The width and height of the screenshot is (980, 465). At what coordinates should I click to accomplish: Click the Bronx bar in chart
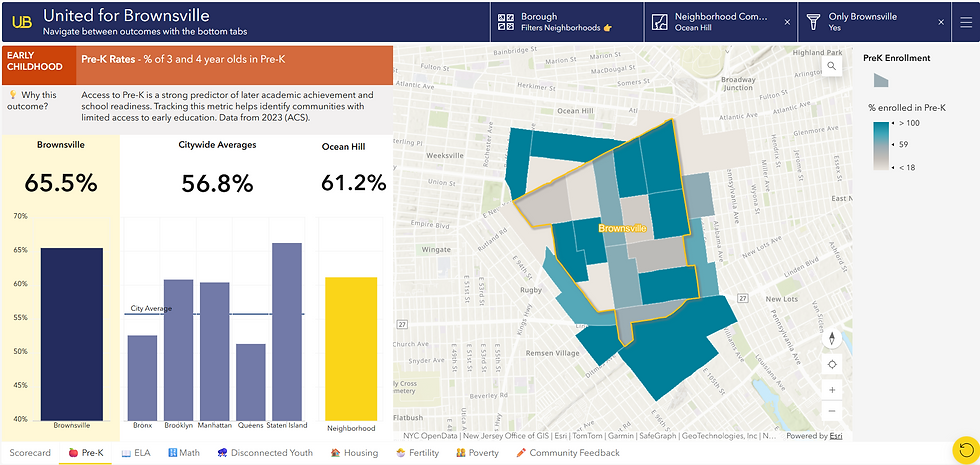[142, 378]
